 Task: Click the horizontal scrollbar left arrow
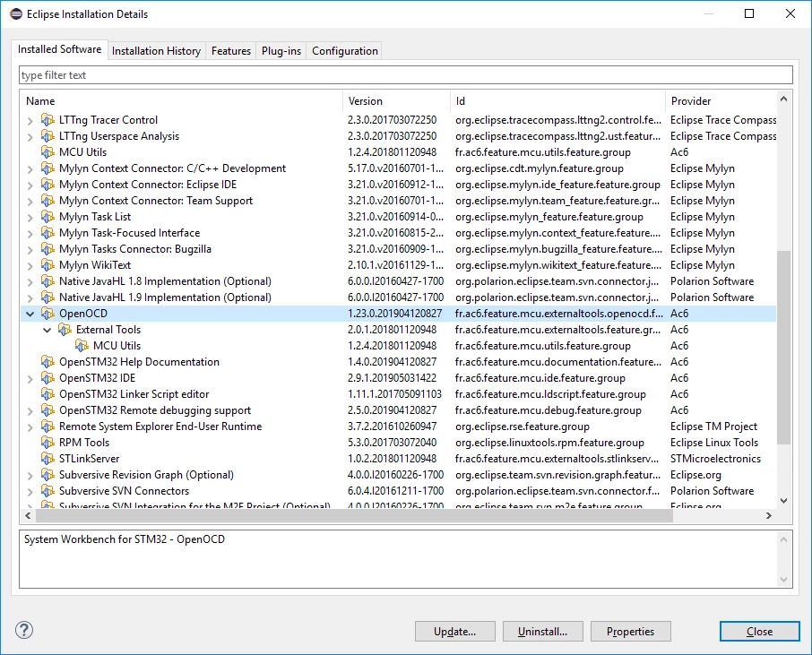28,516
